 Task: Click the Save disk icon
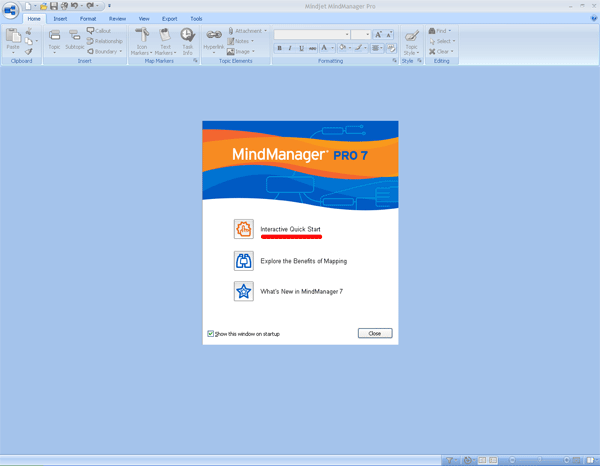[54, 6]
